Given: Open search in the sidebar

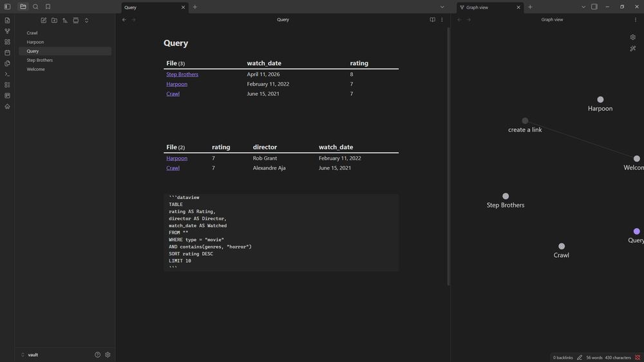Looking at the screenshot, I should pos(35,6).
